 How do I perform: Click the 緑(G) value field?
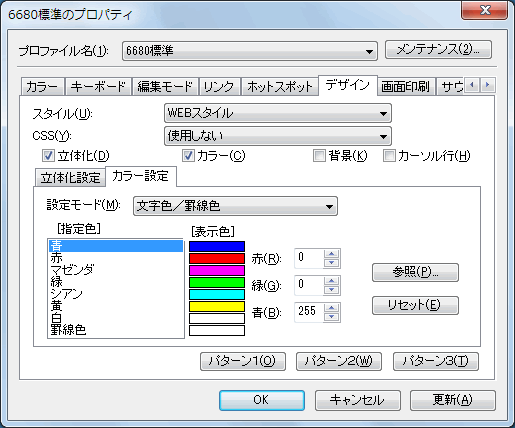[309, 285]
